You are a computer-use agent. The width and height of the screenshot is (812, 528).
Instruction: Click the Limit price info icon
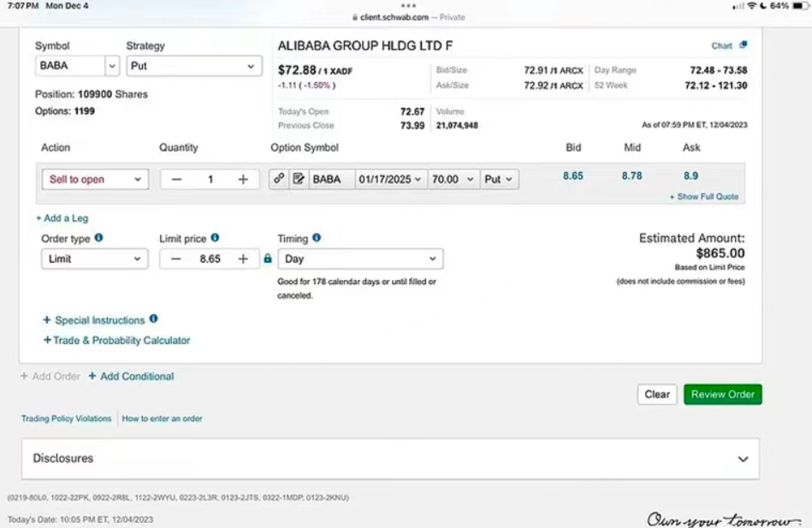215,238
